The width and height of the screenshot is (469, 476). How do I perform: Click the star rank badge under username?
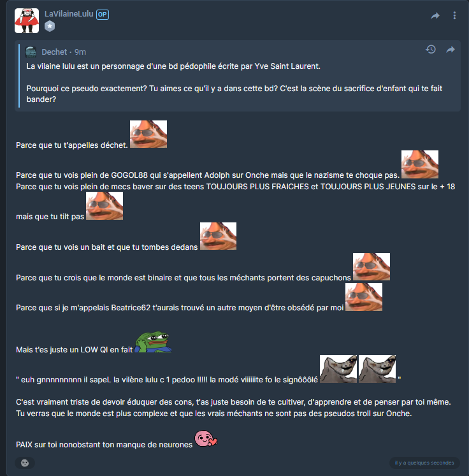[50, 26]
